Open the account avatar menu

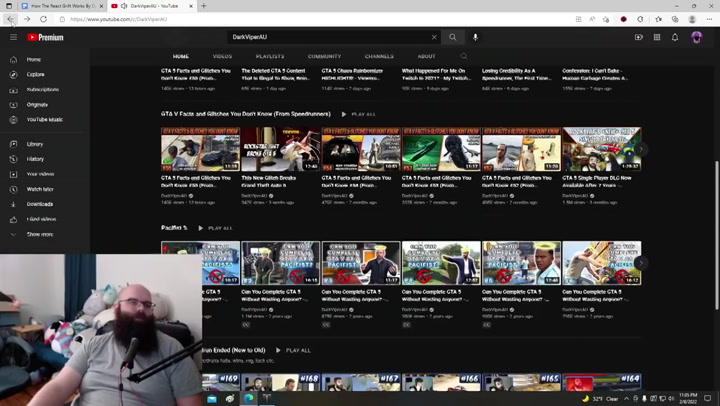point(697,37)
